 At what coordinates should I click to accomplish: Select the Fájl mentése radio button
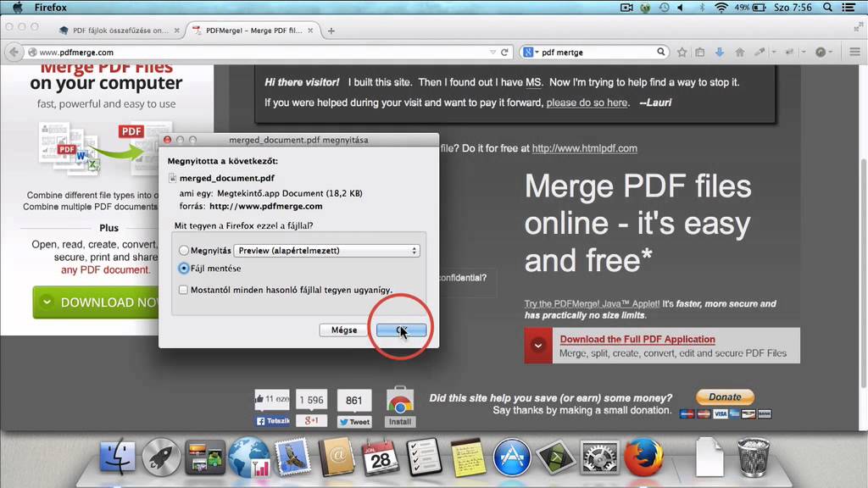point(184,269)
